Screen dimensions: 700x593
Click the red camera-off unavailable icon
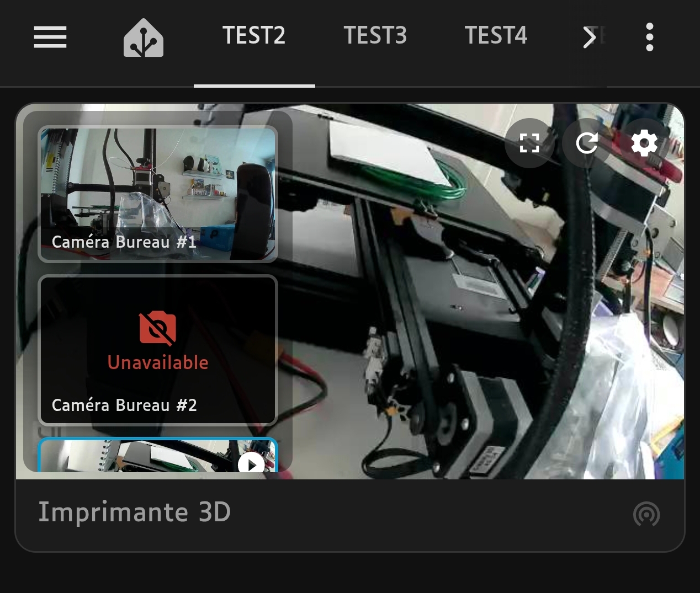click(x=158, y=328)
